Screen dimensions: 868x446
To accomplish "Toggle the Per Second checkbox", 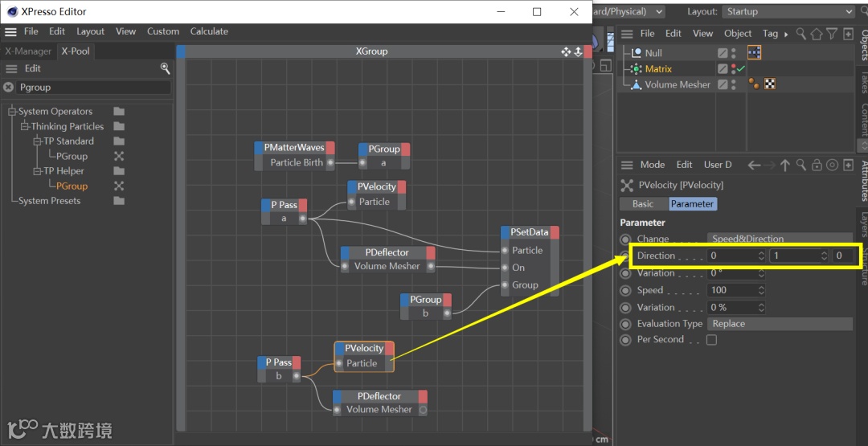I will click(x=712, y=340).
